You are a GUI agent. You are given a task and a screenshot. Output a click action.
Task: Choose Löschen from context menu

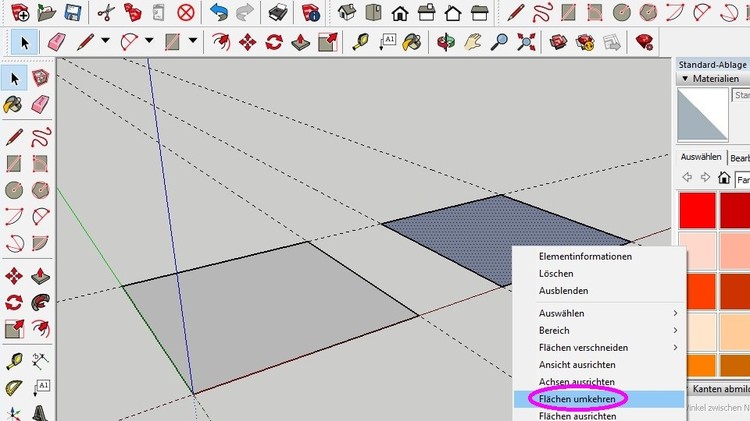tap(556, 274)
